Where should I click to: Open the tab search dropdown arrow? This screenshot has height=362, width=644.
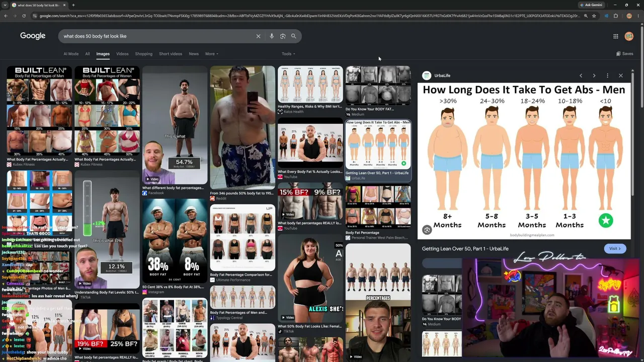pos(6,5)
